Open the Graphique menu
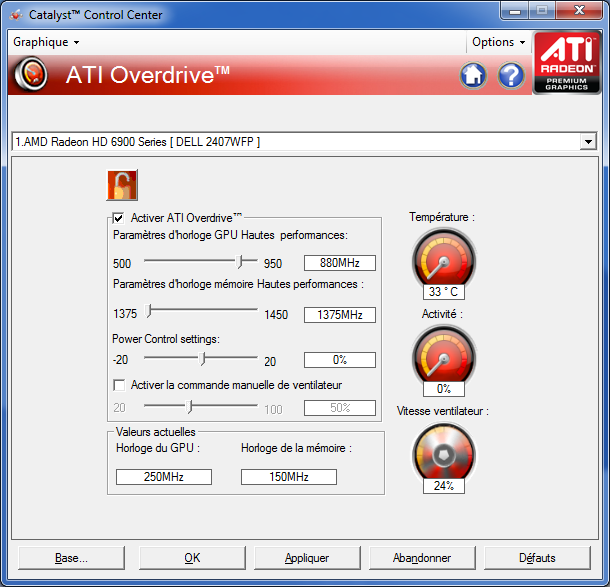The height and width of the screenshot is (587, 610). (46, 42)
